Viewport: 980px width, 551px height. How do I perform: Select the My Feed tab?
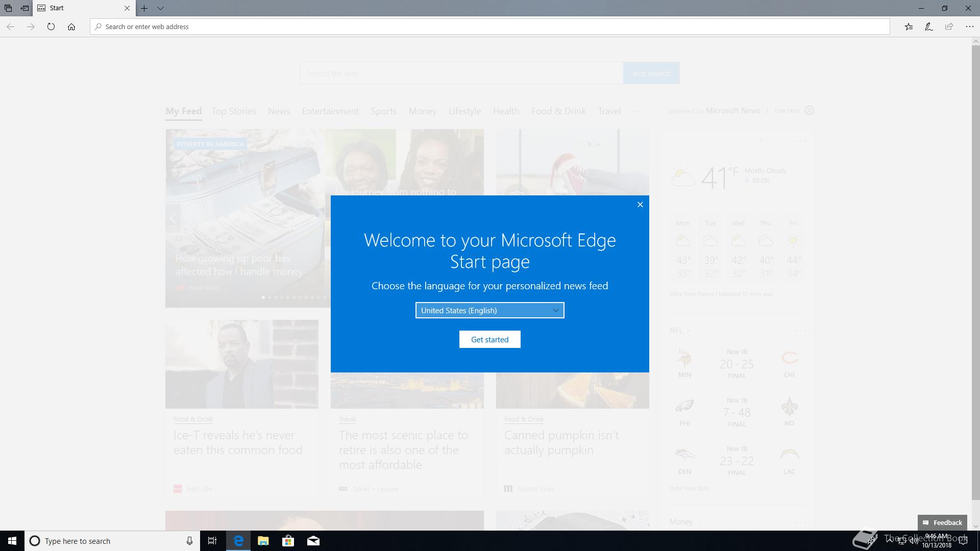183,111
